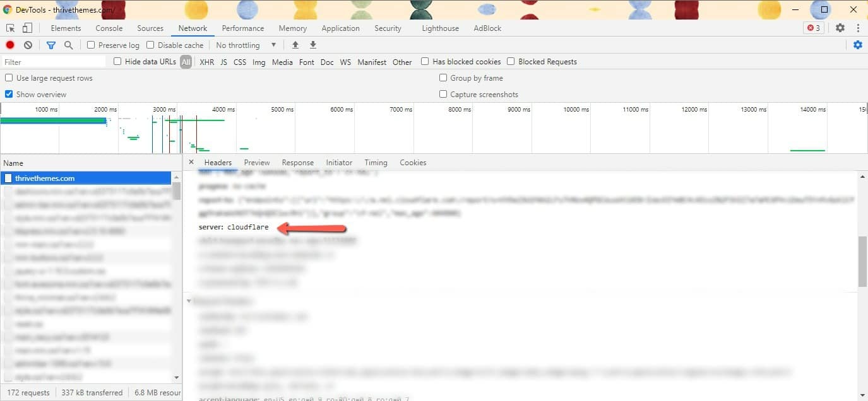Toggle the filter funnel icon
Screen dimensions: 868x401
[51, 45]
